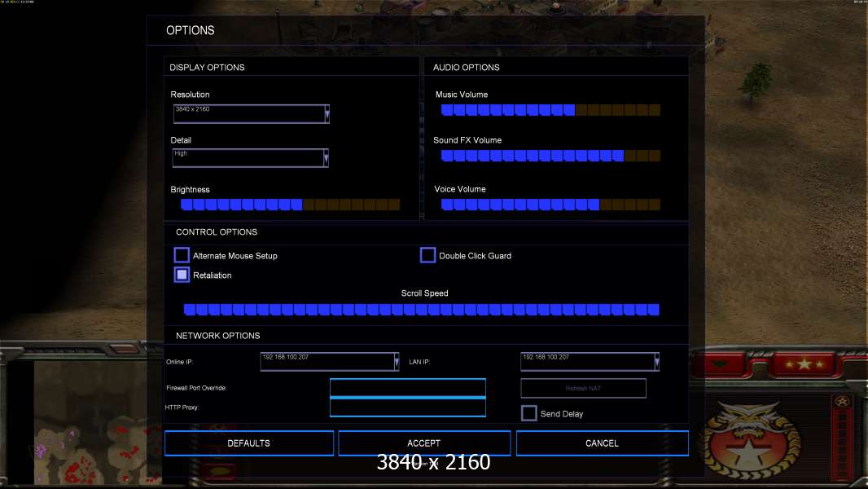Viewport: 868px width, 489px height.
Task: Click the red down-arrow button on command bar
Action: pyautogui.click(x=720, y=364)
